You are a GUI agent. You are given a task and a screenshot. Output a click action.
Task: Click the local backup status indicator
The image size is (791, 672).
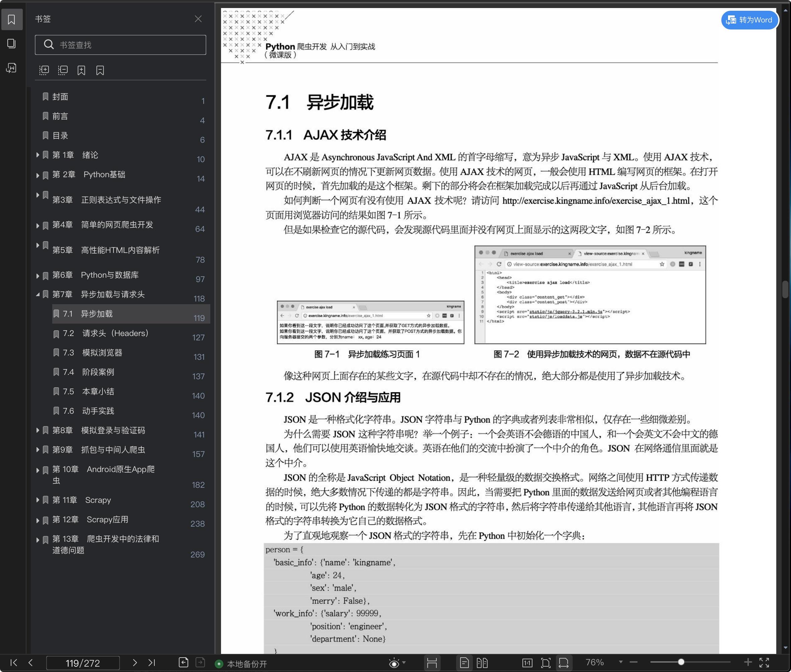[x=241, y=664]
